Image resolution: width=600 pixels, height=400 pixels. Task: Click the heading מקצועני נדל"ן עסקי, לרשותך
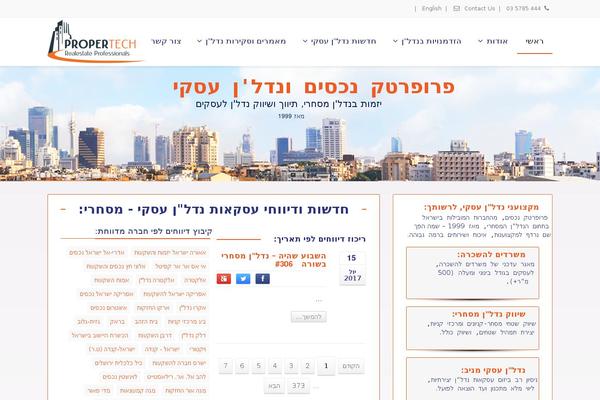click(481, 207)
